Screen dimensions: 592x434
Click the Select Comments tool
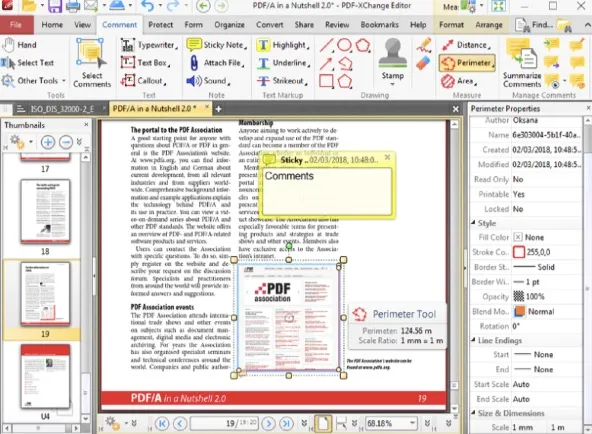pos(92,63)
